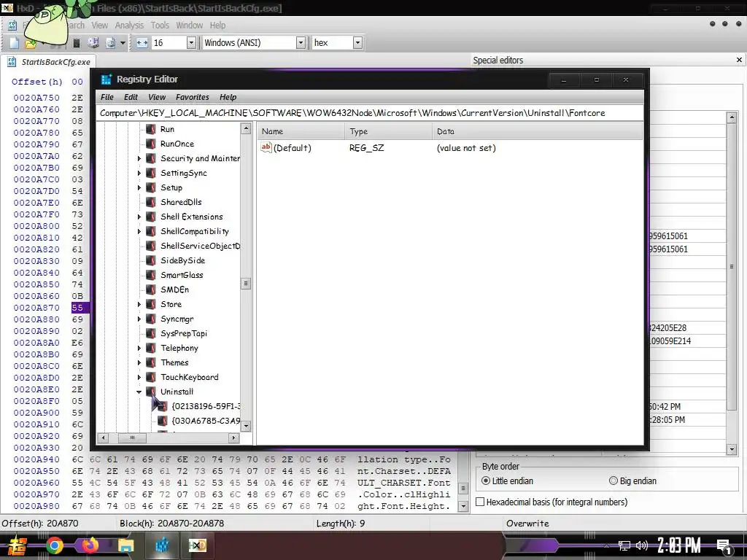
Task: Open File Explorer from the taskbar
Action: (125, 545)
